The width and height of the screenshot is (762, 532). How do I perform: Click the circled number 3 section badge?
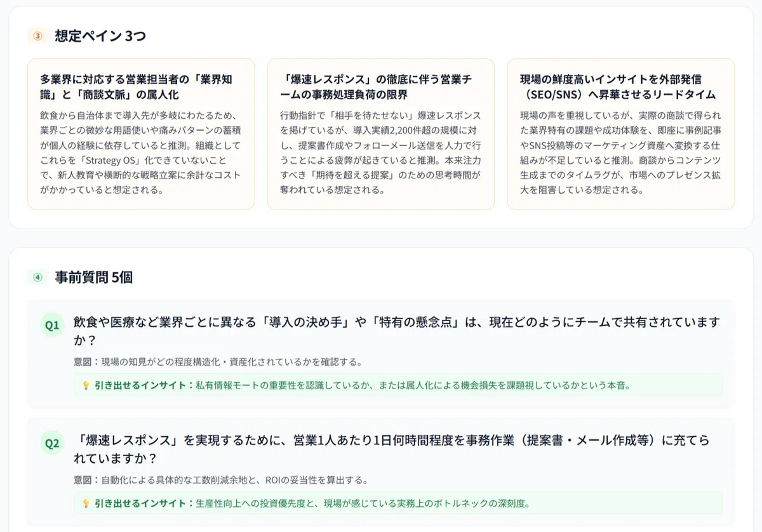pyautogui.click(x=37, y=36)
